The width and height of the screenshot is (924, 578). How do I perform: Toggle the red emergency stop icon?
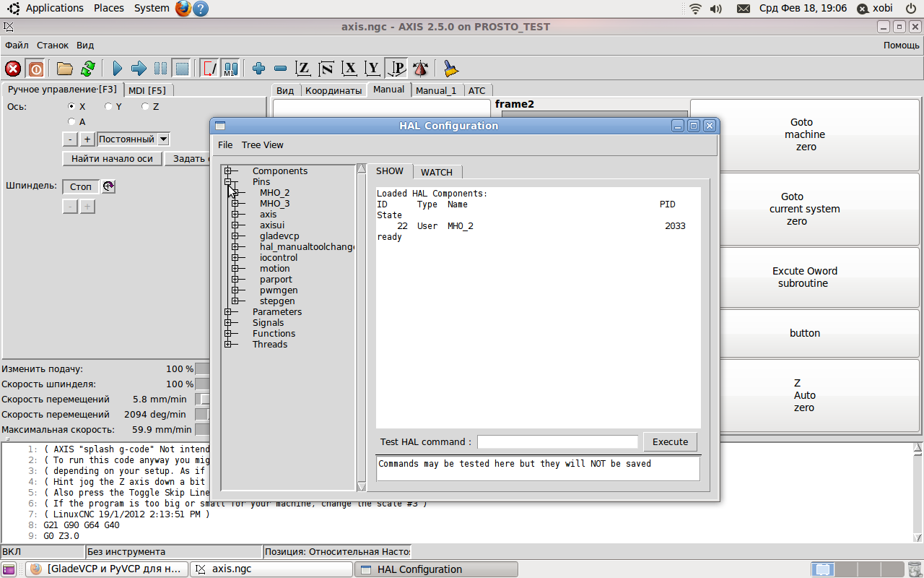tap(13, 69)
